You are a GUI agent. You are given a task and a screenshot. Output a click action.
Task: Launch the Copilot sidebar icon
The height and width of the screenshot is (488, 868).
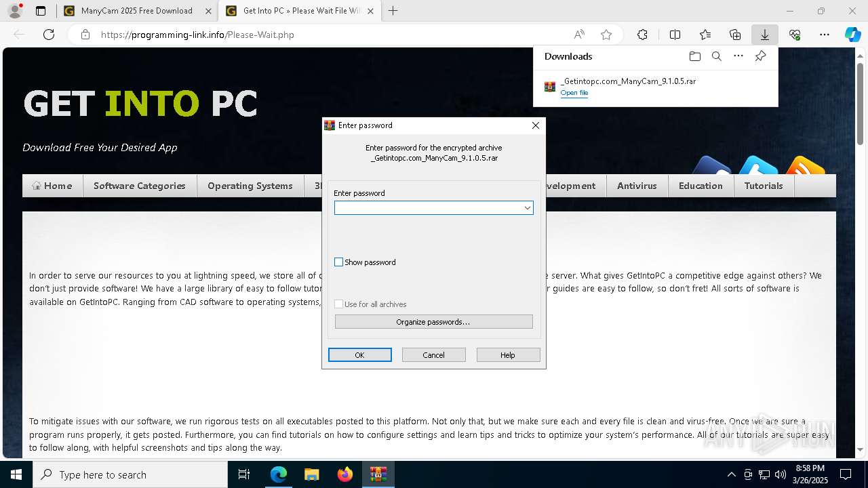pyautogui.click(x=853, y=35)
